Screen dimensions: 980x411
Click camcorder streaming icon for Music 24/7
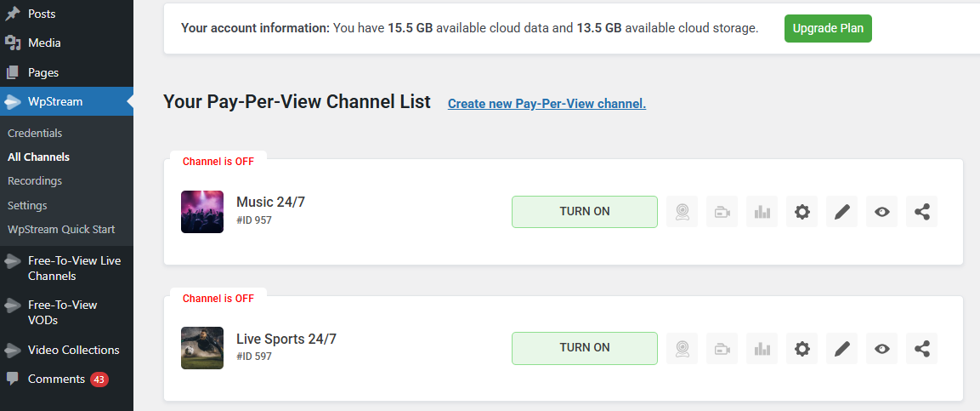click(x=722, y=211)
